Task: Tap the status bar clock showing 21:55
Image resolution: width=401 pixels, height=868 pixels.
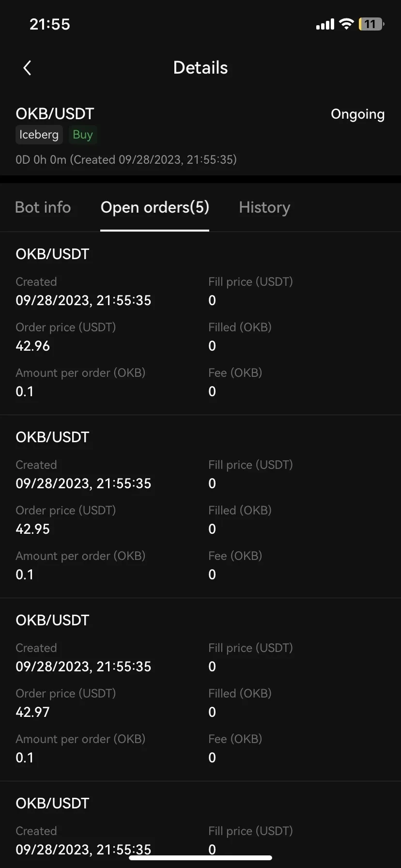Action: tap(50, 24)
